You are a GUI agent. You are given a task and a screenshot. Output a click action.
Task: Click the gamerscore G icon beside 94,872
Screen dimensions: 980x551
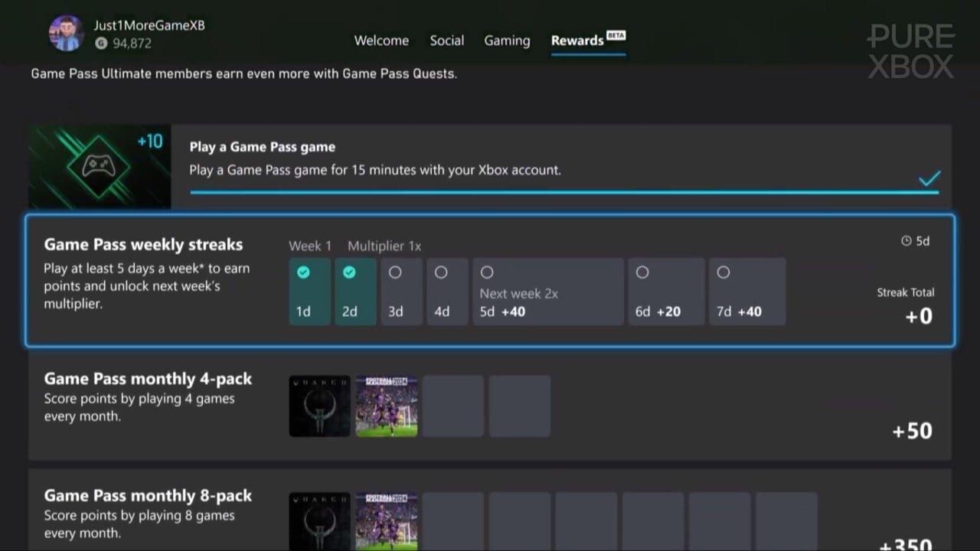101,44
